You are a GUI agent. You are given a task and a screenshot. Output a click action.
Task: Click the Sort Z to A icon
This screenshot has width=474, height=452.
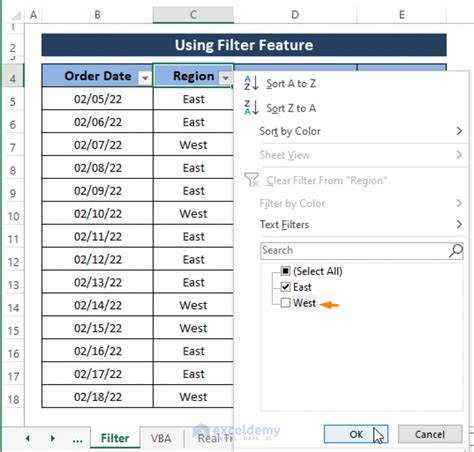251,108
